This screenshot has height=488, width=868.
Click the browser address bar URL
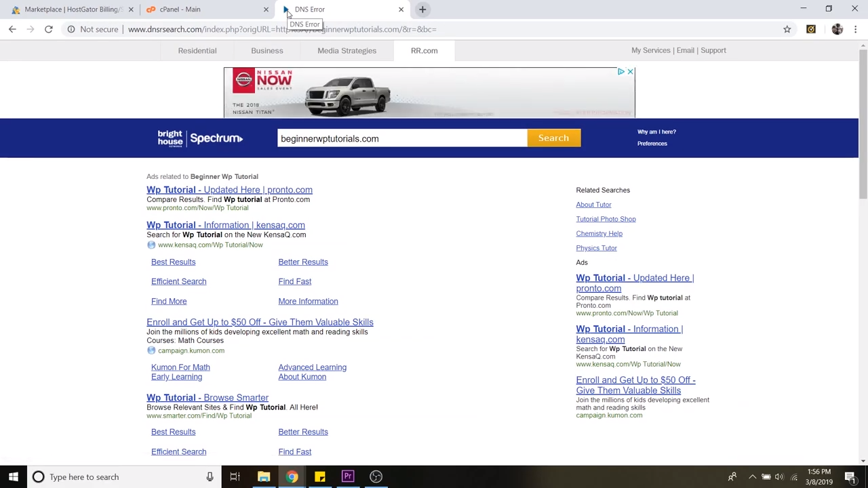(x=282, y=29)
